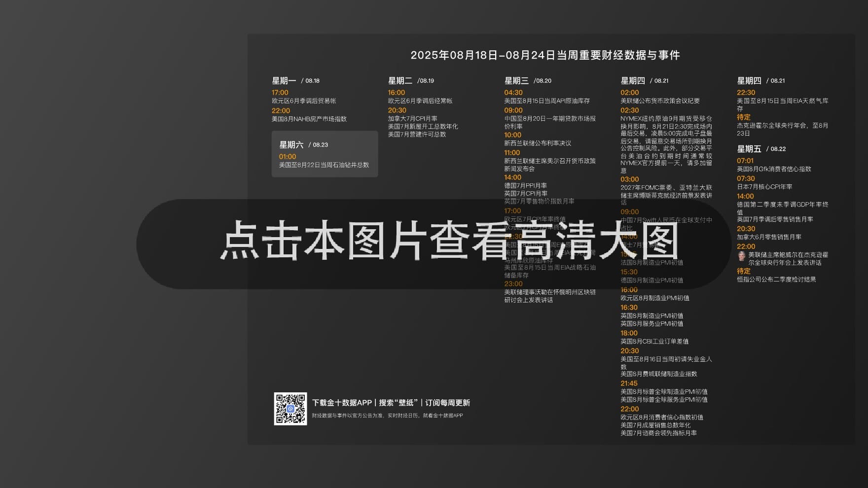
Task: Click the 星期一 08.18 day header
Action: 295,81
